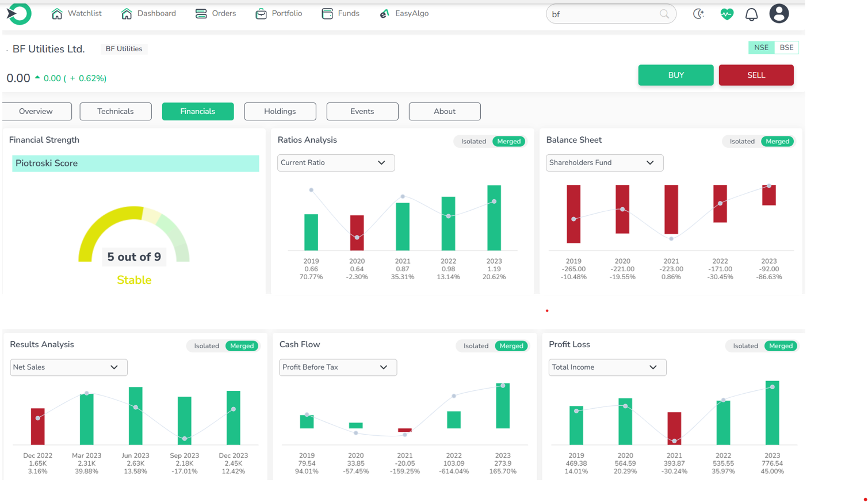
Task: Click the 'BF Utilities Ltd.' title
Action: tap(49, 49)
